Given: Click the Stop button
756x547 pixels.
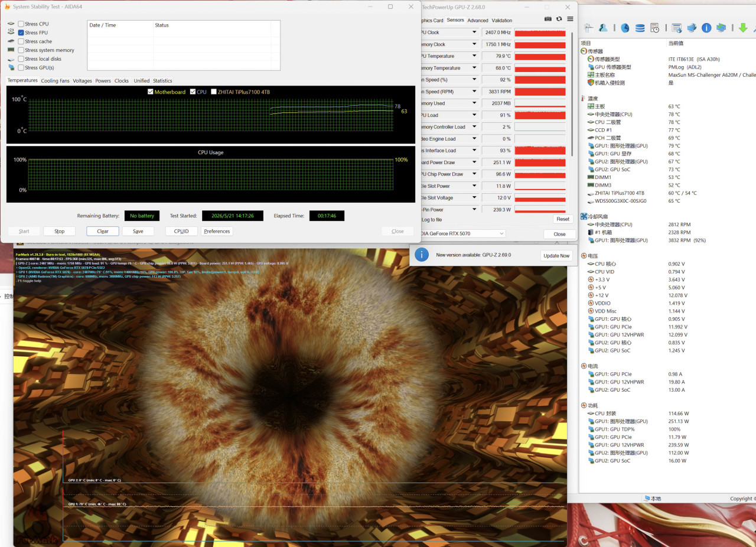Looking at the screenshot, I should coord(59,231).
